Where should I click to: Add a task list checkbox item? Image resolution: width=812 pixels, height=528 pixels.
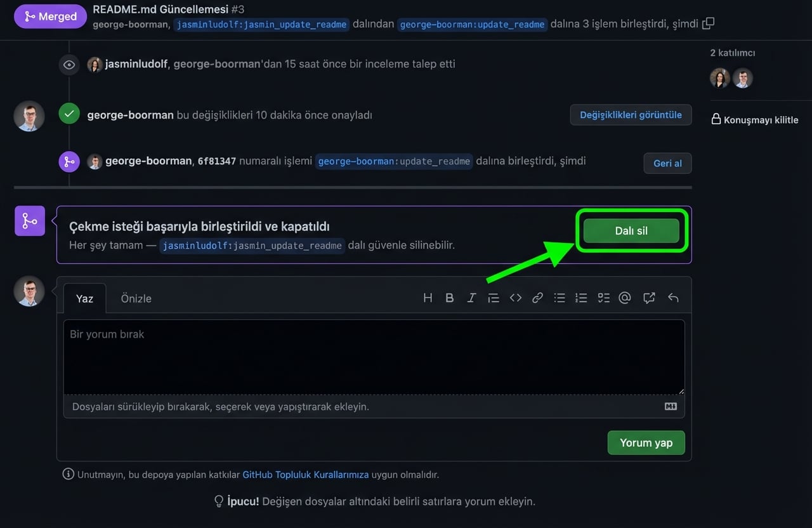coord(603,298)
